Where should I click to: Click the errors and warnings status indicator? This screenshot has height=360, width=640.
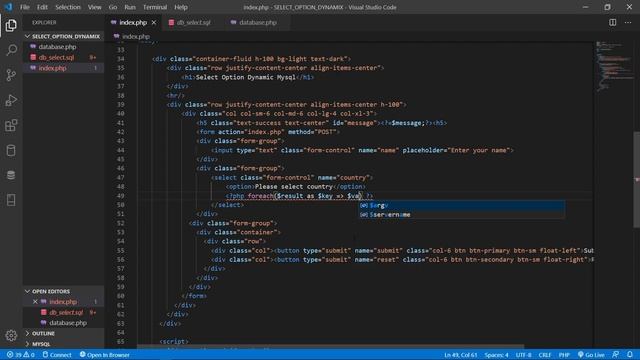click(20, 355)
